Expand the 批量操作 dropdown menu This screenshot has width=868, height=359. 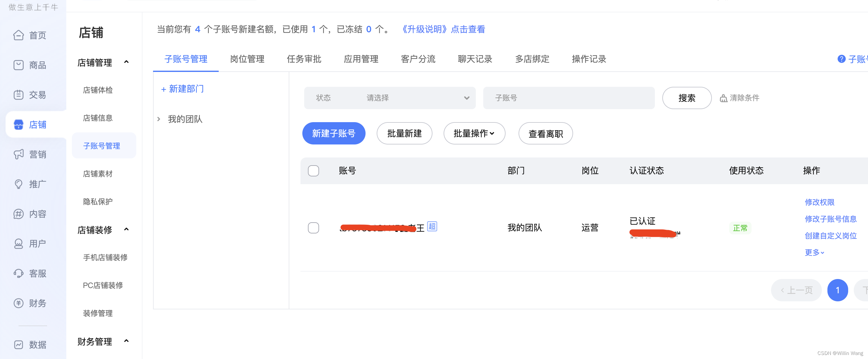[x=474, y=133]
